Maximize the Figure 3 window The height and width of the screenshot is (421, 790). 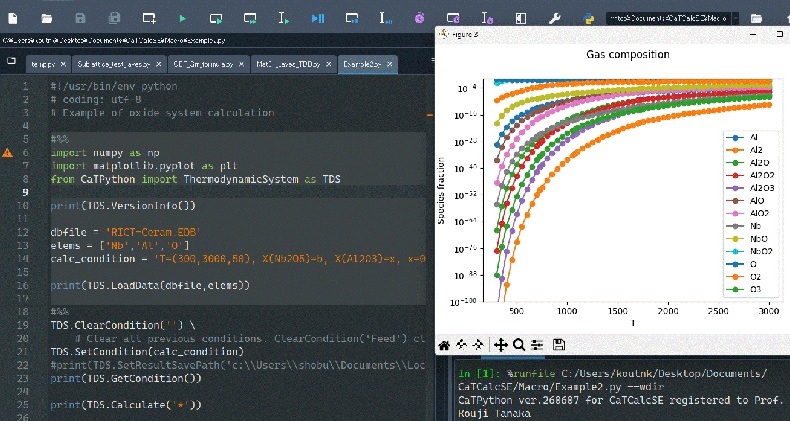click(x=780, y=34)
